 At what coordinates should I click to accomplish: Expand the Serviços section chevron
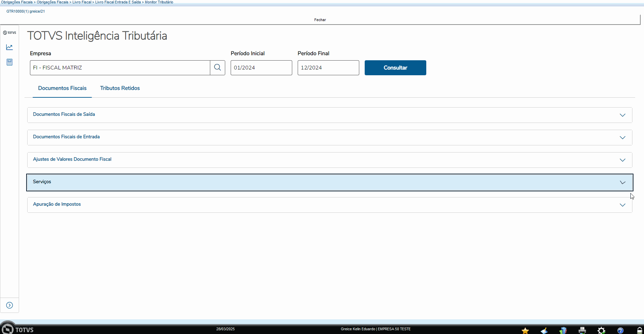(623, 182)
